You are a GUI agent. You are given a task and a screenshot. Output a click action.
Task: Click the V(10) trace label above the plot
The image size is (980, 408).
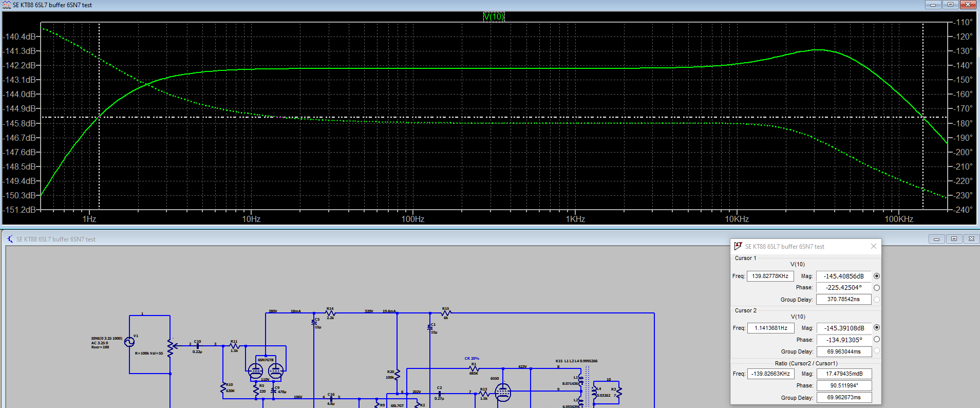coord(494,16)
